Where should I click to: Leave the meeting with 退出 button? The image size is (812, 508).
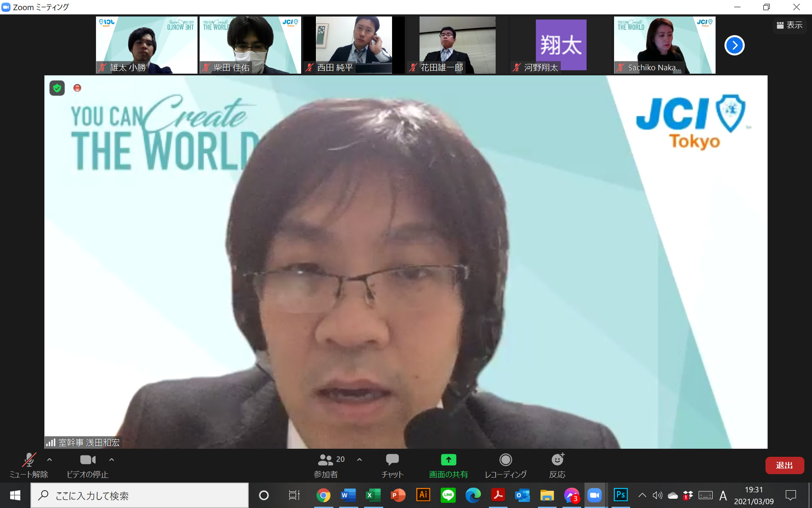coord(784,465)
